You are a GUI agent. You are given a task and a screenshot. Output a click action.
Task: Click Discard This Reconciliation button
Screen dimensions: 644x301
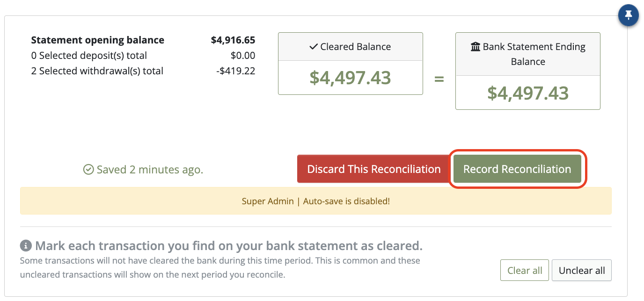(x=374, y=169)
